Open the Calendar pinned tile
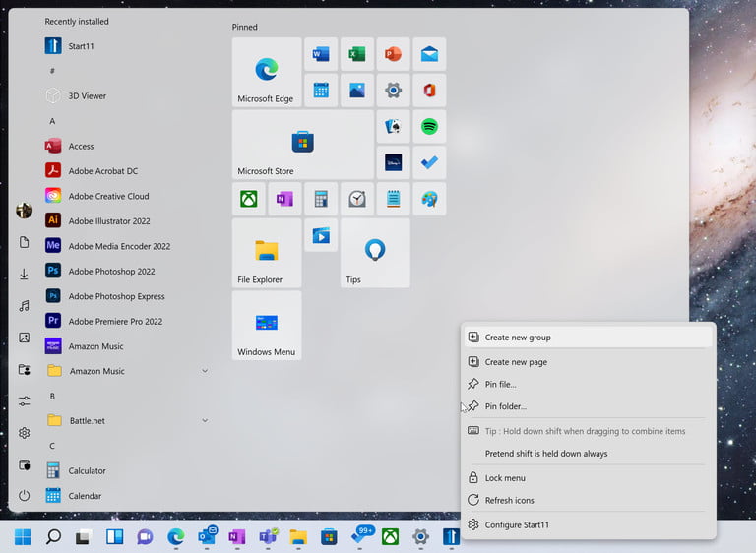 coord(321,91)
